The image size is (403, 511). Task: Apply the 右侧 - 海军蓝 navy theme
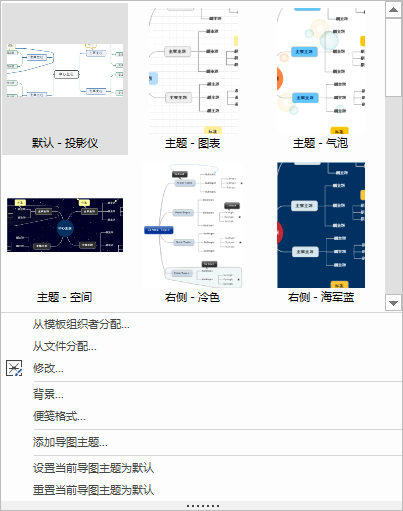(321, 233)
